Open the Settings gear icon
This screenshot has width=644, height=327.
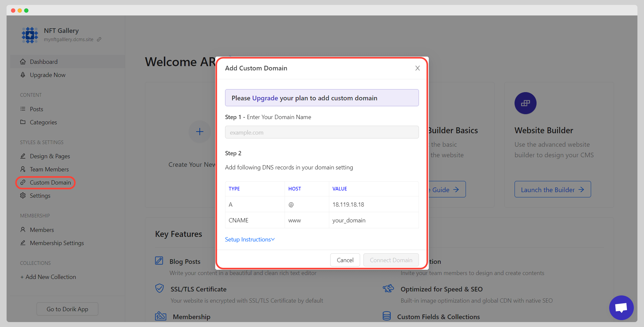23,195
